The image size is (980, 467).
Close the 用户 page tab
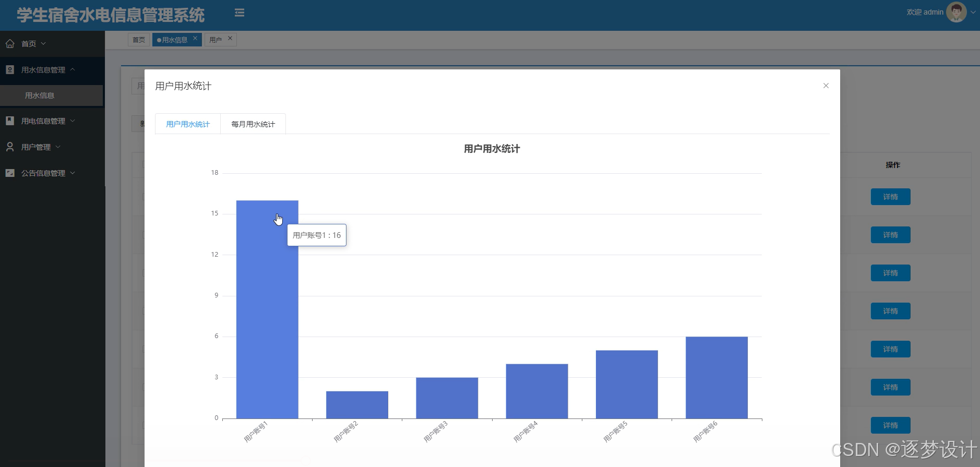coord(230,38)
